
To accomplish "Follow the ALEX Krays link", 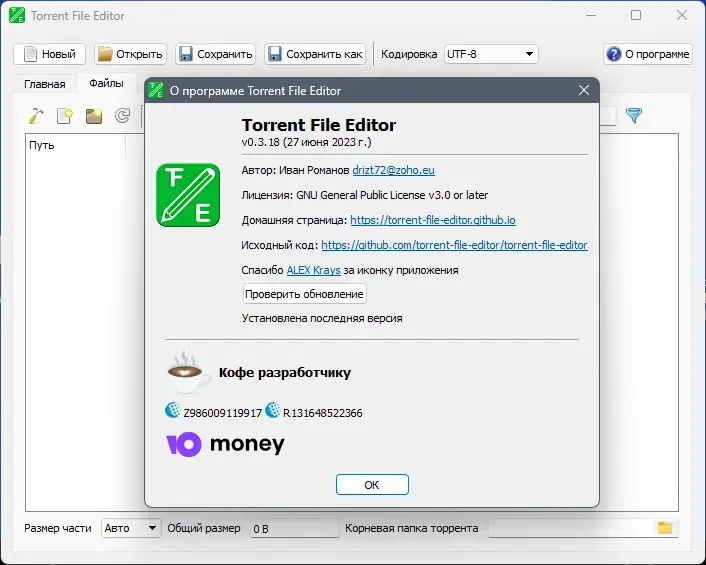I will tap(313, 270).
